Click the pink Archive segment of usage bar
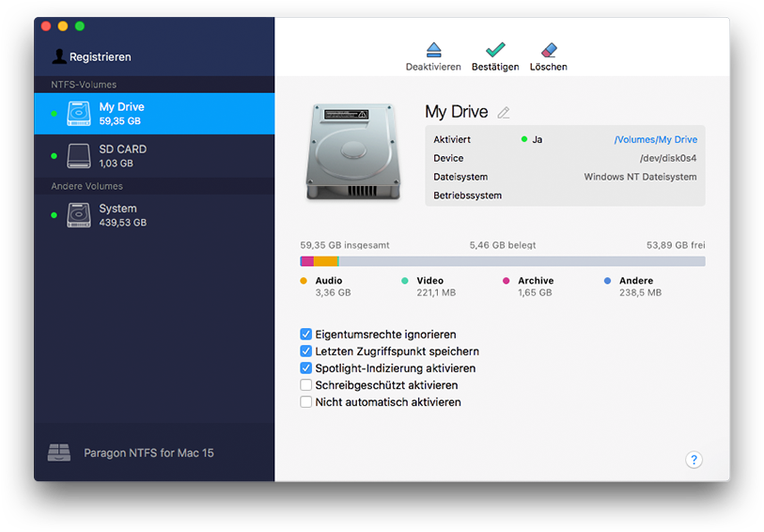The image size is (764, 532). [x=307, y=261]
